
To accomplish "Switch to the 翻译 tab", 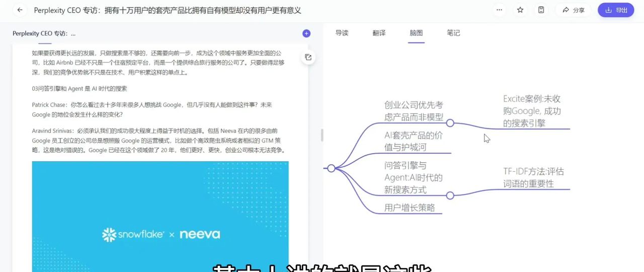I will coord(379,33).
